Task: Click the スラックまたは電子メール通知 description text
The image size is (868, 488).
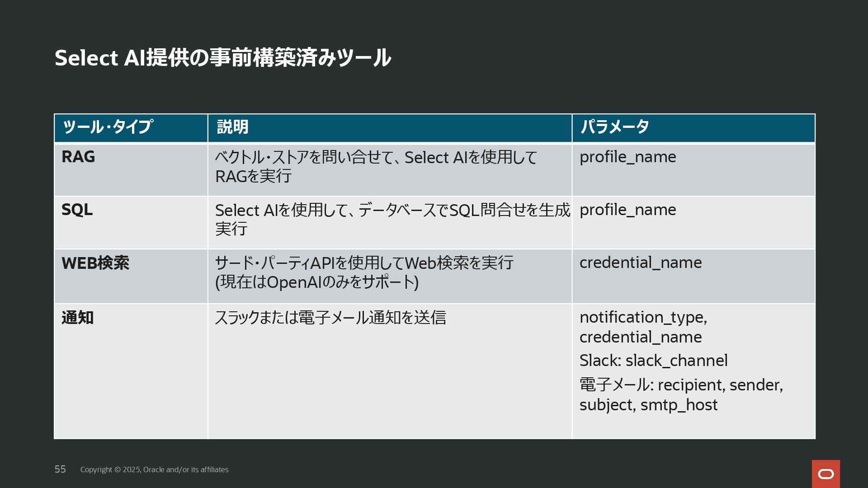Action: (330, 318)
